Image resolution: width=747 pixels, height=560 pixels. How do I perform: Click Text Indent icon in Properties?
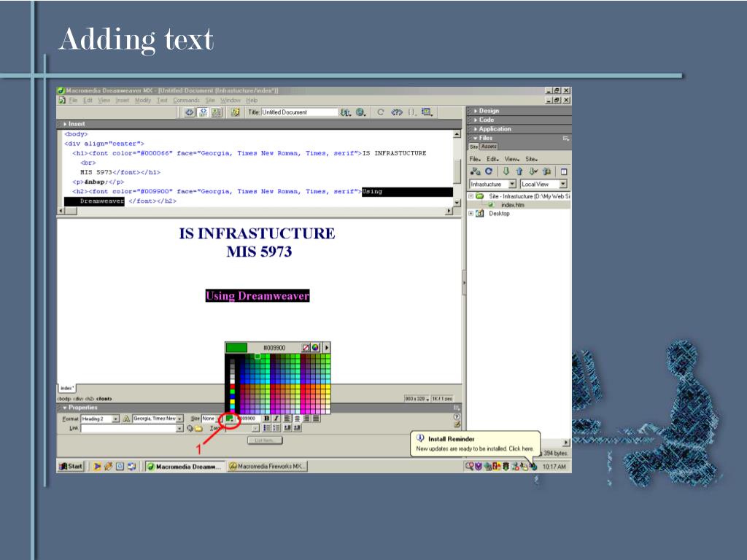[298, 428]
